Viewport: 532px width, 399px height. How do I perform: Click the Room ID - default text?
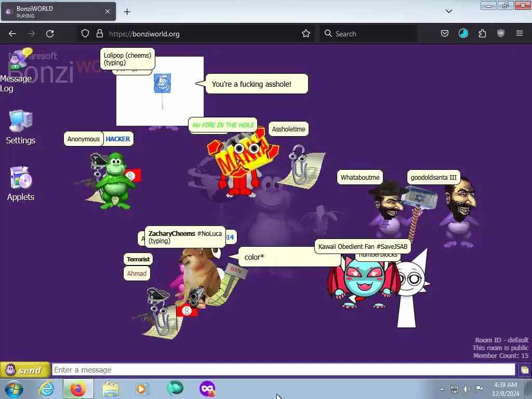click(501, 340)
